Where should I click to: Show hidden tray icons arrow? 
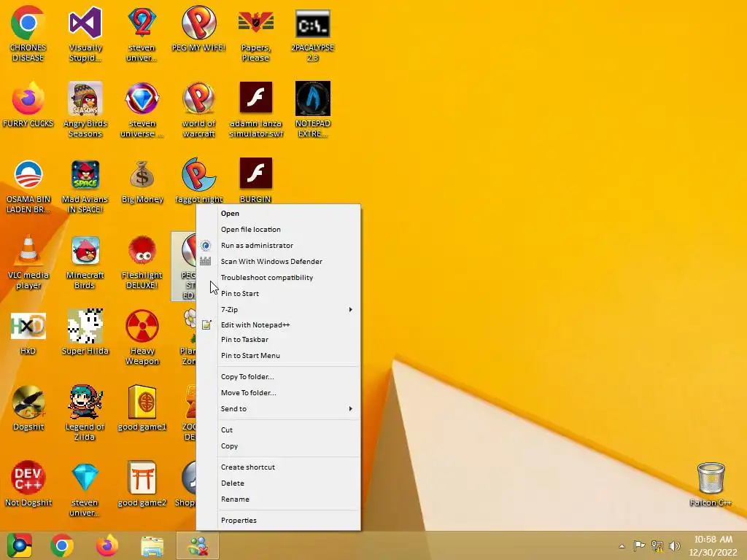(x=622, y=546)
